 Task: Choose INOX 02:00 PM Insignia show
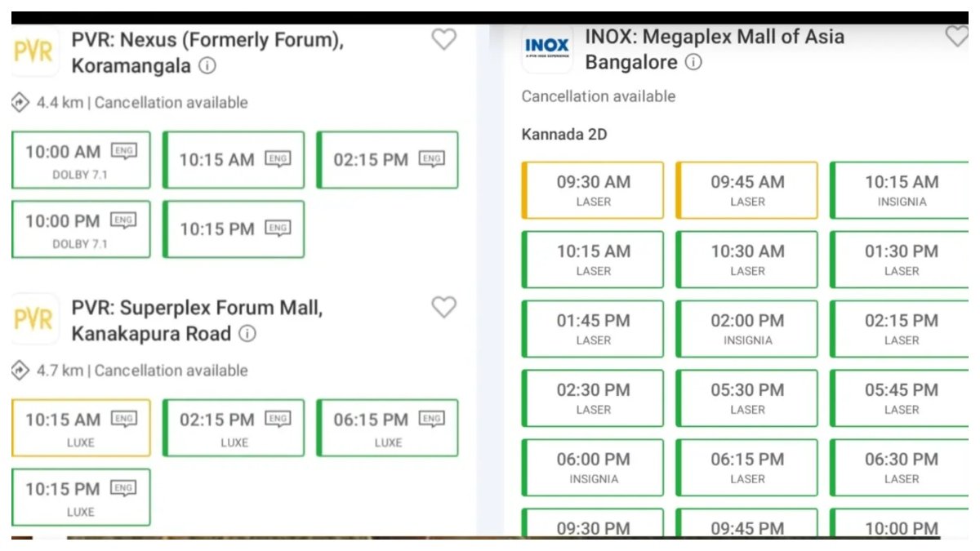tap(746, 329)
